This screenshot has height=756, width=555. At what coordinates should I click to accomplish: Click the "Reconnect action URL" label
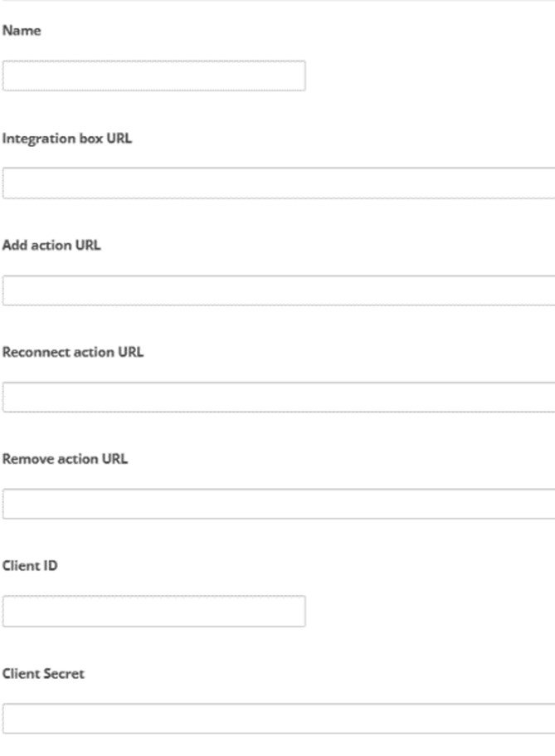(x=73, y=352)
